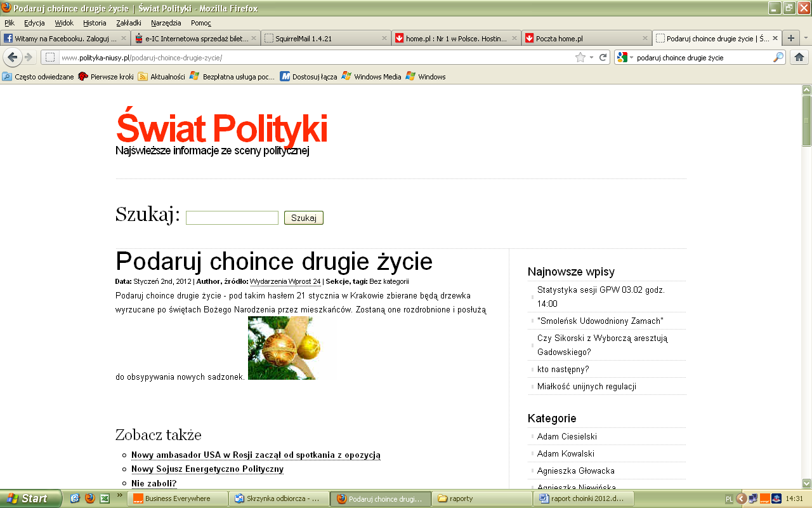This screenshot has height=508, width=812.
Task: Click the browser Back arrow button
Action: coord(13,57)
